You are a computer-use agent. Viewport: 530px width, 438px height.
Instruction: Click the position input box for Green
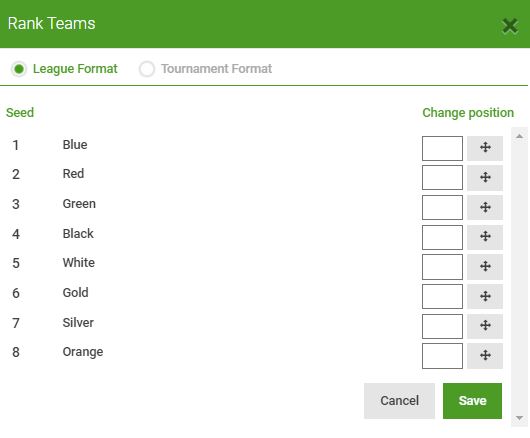click(x=442, y=208)
